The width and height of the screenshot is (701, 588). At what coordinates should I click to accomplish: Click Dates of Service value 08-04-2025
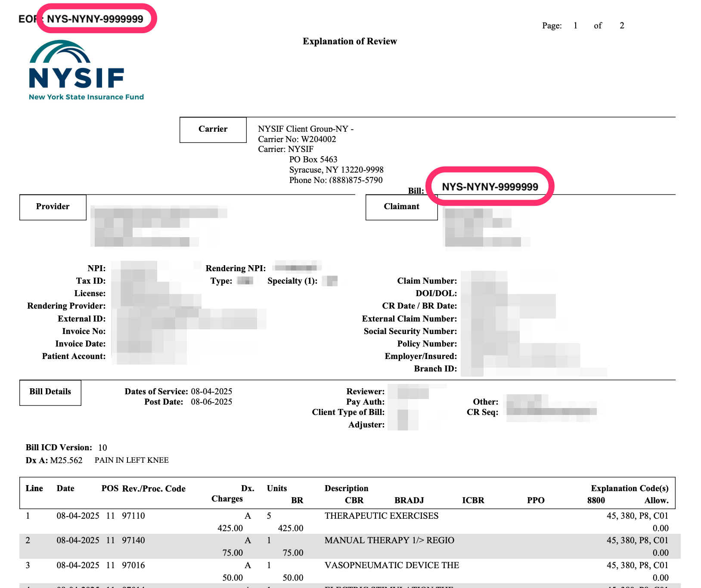pos(211,391)
